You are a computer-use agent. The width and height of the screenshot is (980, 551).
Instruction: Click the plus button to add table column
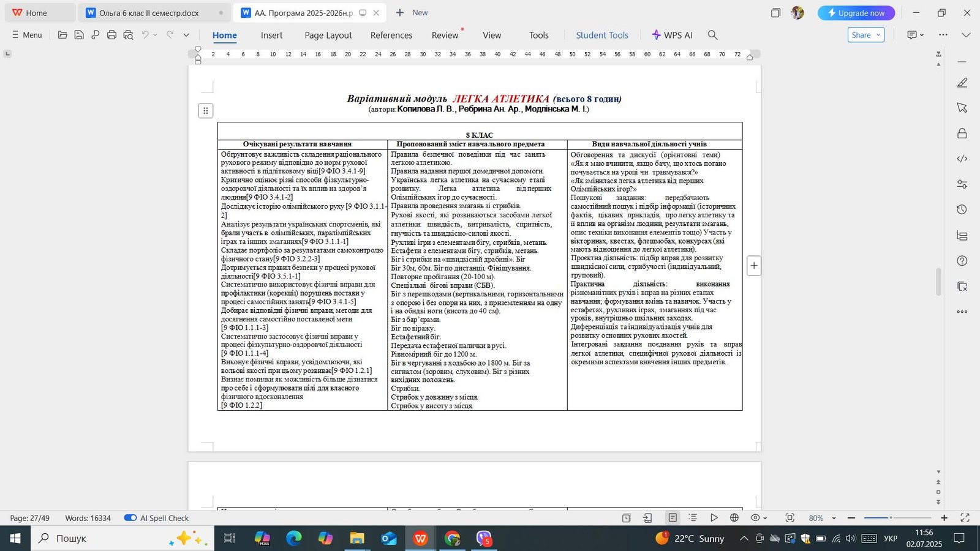click(754, 266)
